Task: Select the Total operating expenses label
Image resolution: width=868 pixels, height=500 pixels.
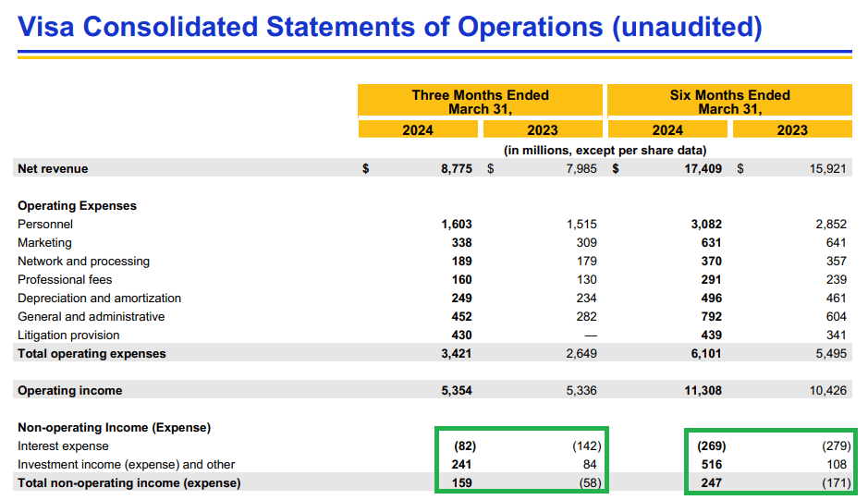Action: click(x=92, y=353)
